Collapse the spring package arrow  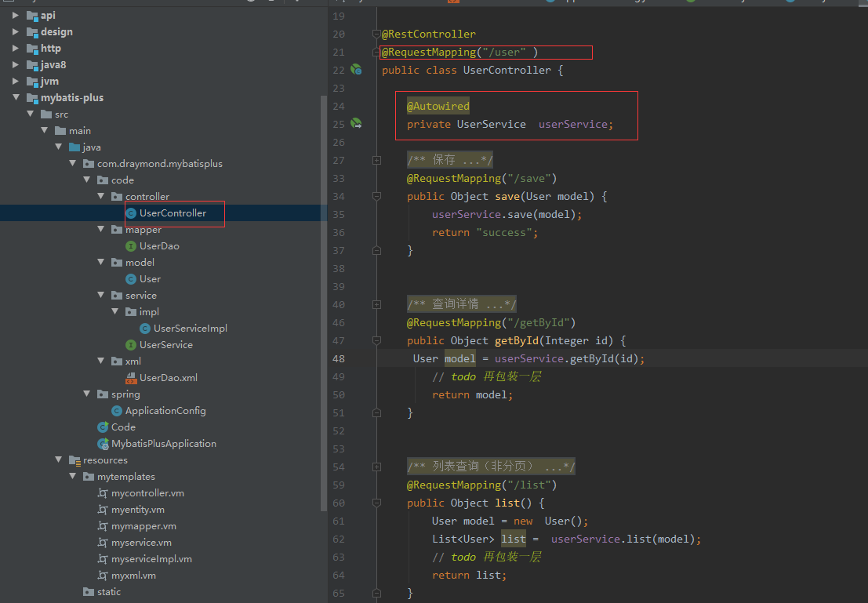[86, 394]
